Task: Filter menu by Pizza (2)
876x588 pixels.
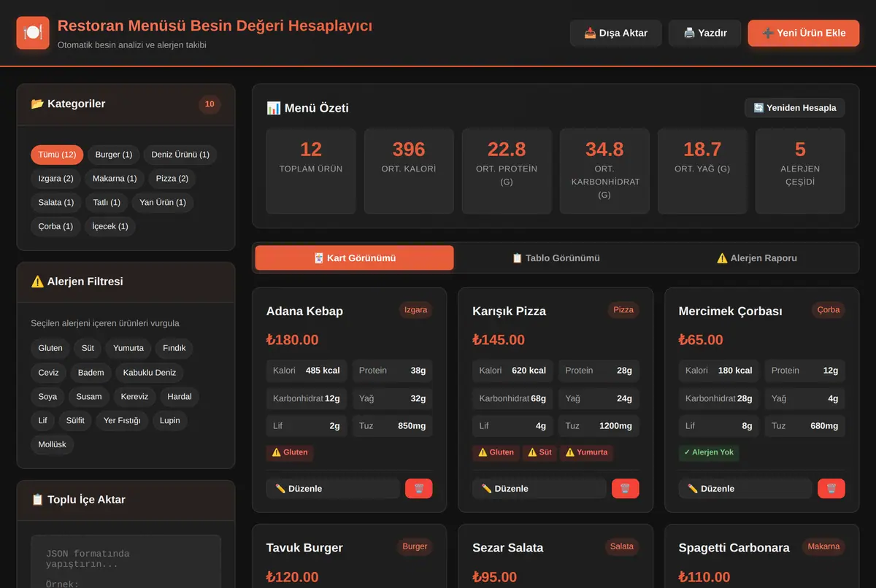Action: [x=172, y=179]
